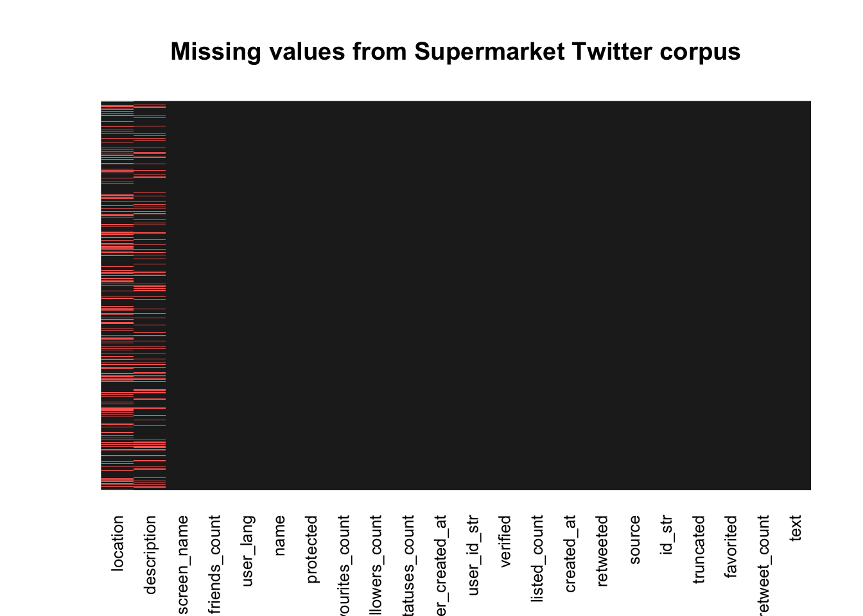Click the "location" axis label
This screenshot has width=863, height=616.
point(118,543)
